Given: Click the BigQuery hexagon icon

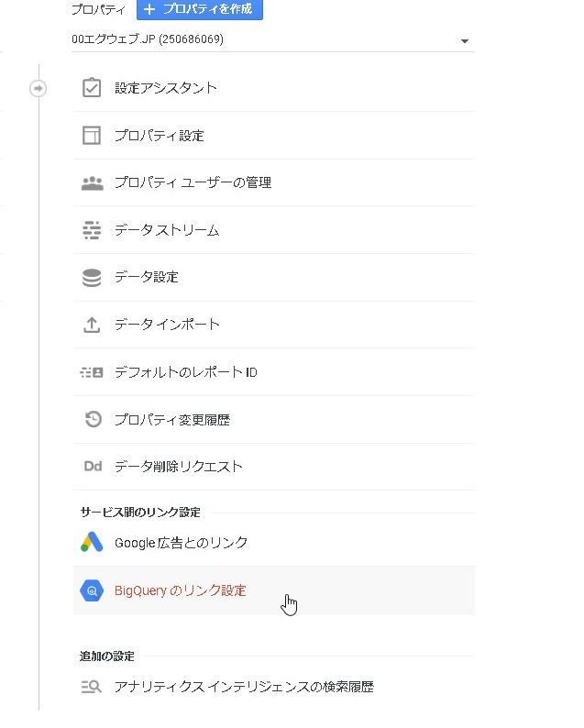Looking at the screenshot, I should click(92, 591).
